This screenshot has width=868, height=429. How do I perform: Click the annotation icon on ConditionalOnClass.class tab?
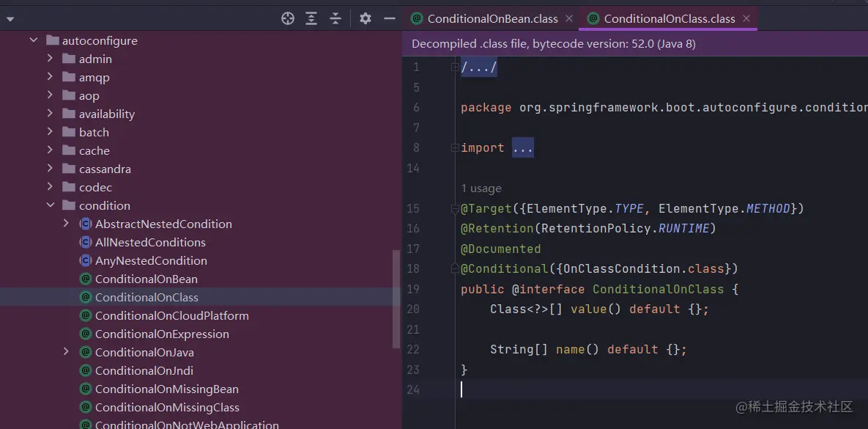pyautogui.click(x=593, y=18)
